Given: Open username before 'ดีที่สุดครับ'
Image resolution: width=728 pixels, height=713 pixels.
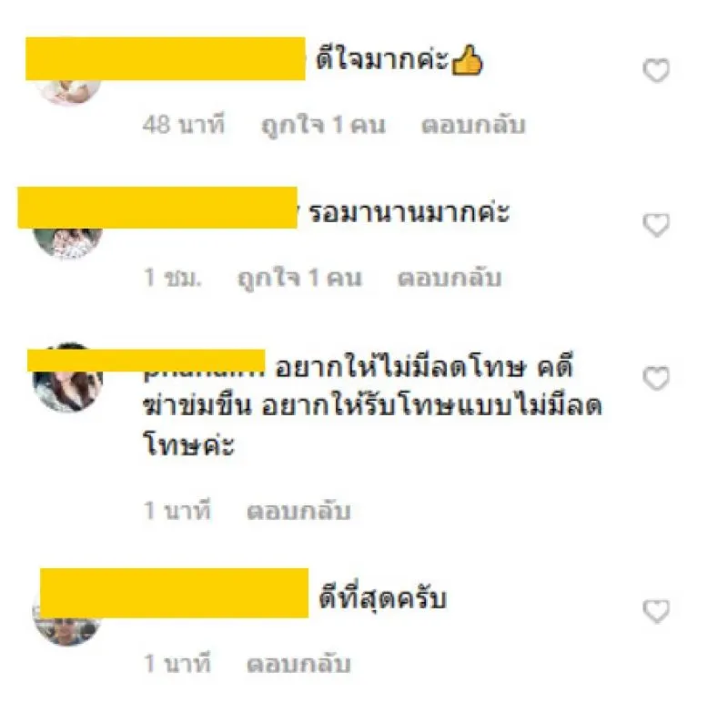Looking at the screenshot, I should tap(174, 593).
